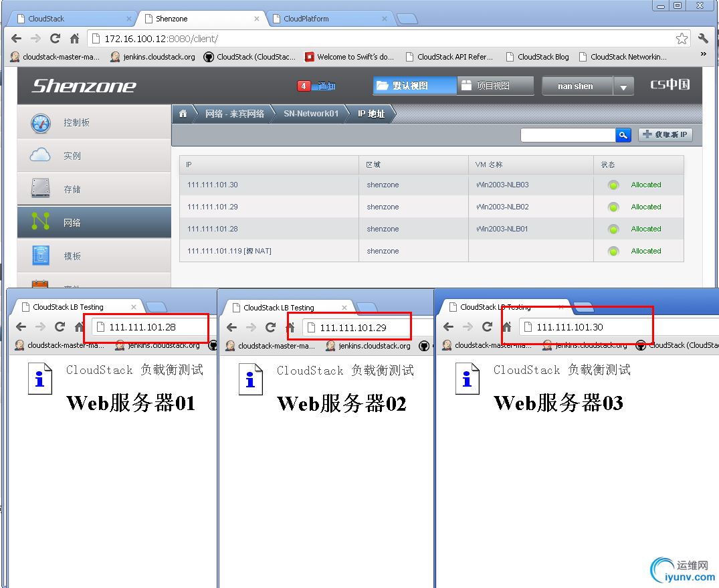Image resolution: width=719 pixels, height=588 pixels.
Task: Open bookmark CloudStack Blog
Action: click(x=538, y=57)
